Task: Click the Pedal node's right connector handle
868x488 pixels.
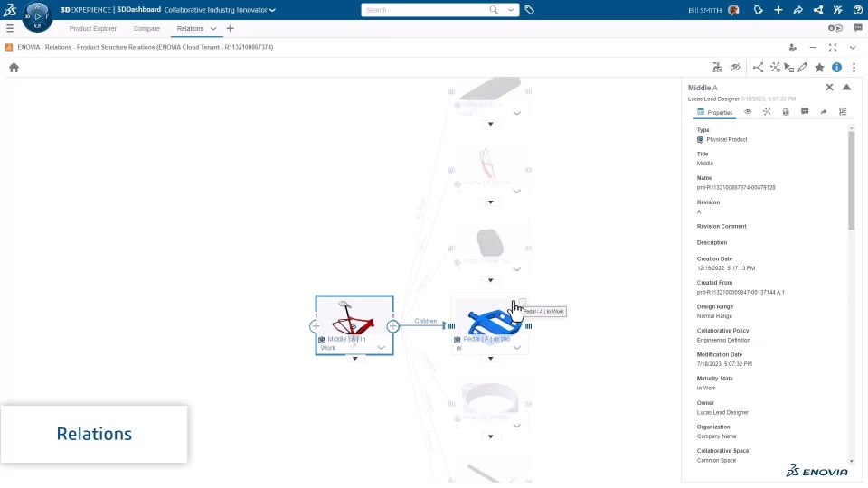Action: 529,326
